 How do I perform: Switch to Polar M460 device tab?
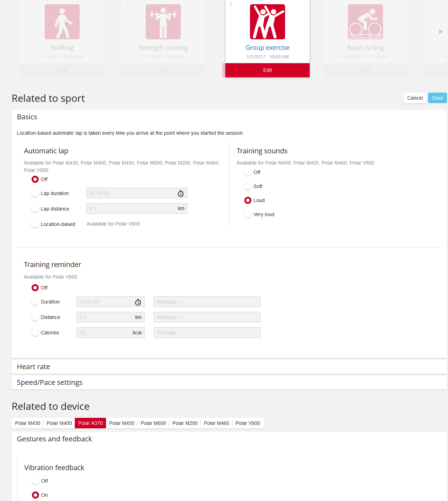(x=217, y=423)
